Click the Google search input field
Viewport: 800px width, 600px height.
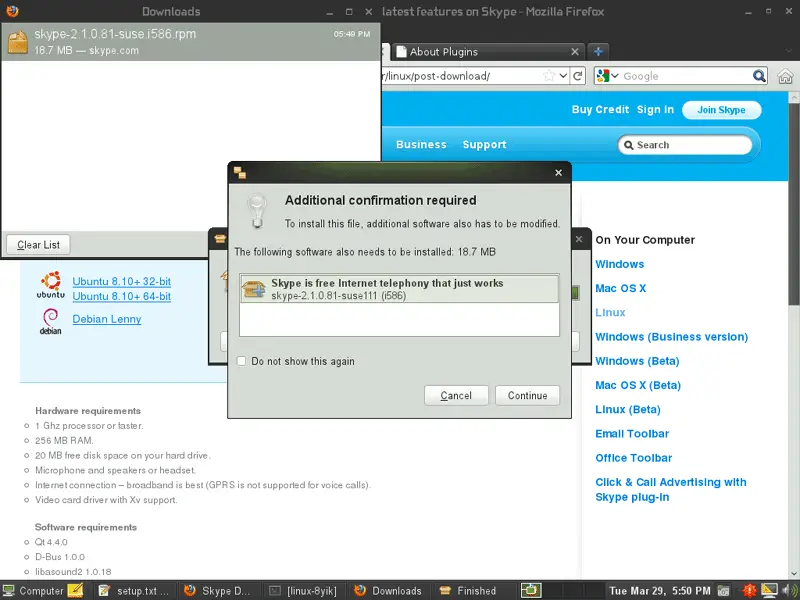tap(686, 76)
